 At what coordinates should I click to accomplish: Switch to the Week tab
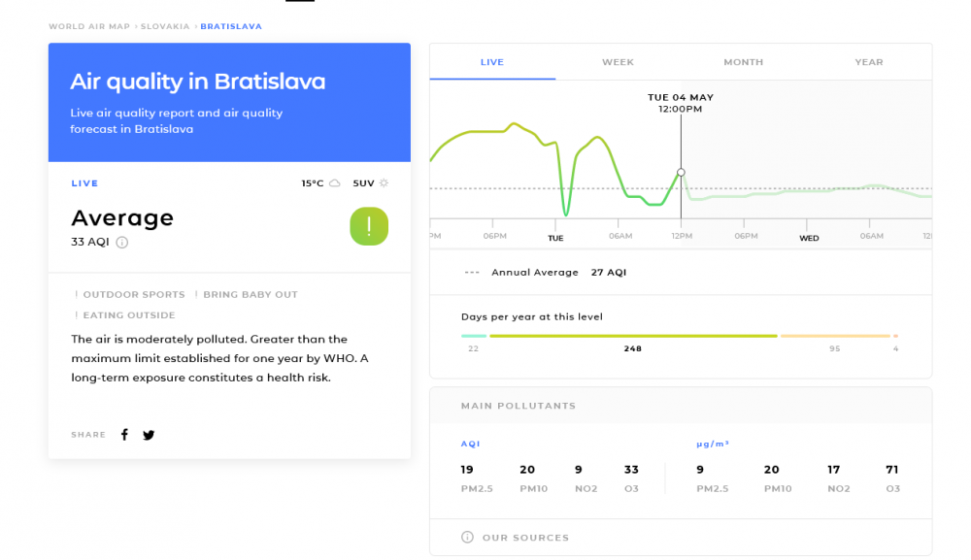tap(618, 62)
